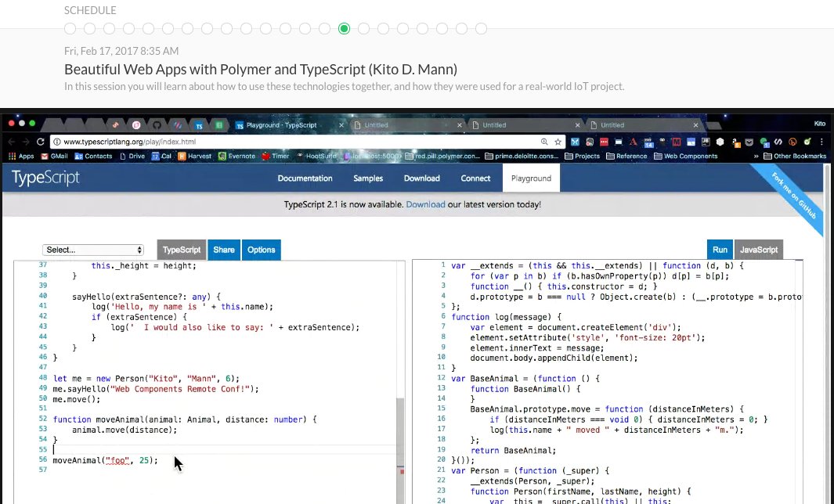Viewport: 834px width, 504px height.
Task: Click the Download link in the banner
Action: [425, 204]
